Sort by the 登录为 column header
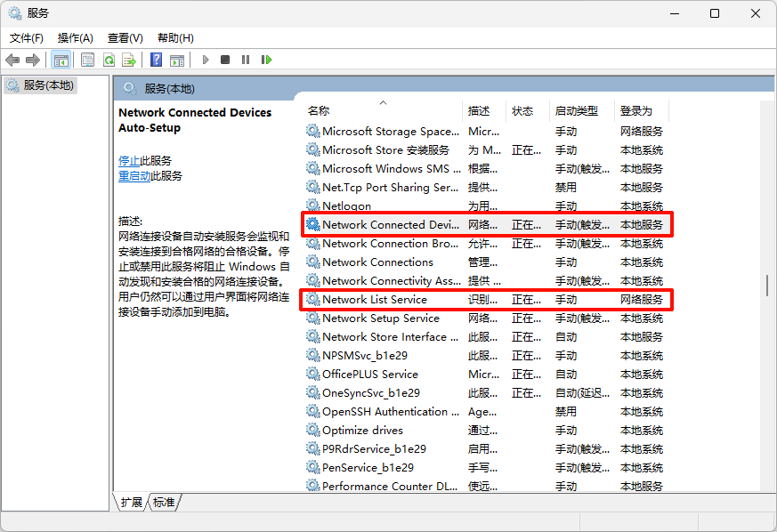Image resolution: width=777 pixels, height=532 pixels. [643, 110]
